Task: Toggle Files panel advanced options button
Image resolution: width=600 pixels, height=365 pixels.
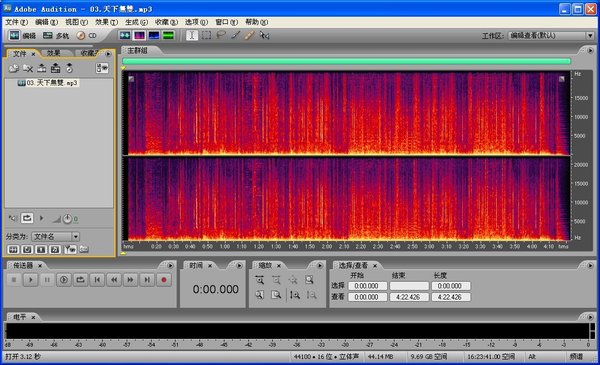Action: tap(102, 68)
